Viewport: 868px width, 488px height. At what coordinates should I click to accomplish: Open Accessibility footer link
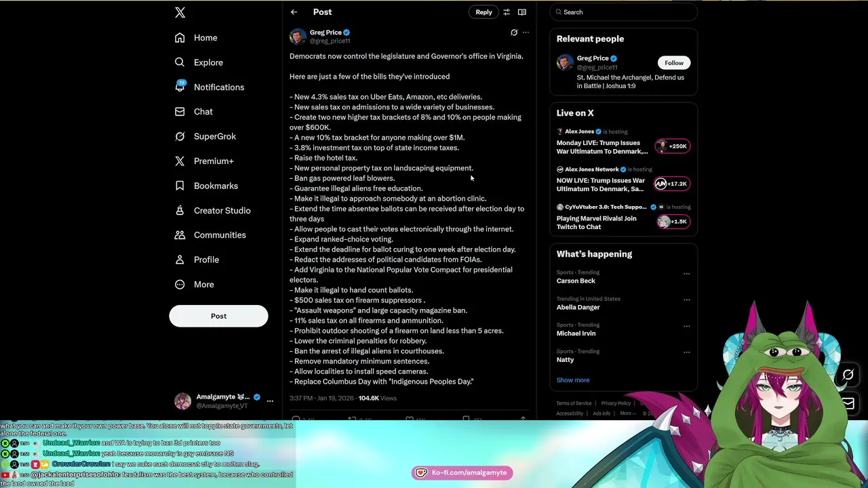point(571,413)
